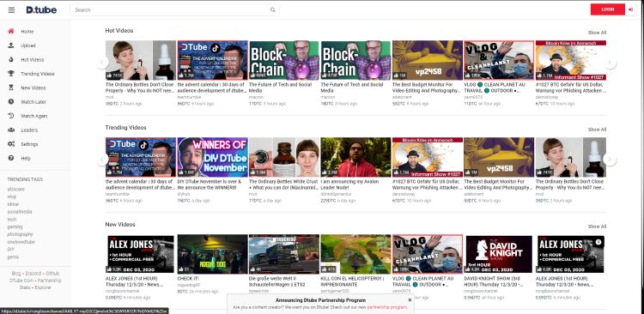Click the Home house icon
Image resolution: width=644 pixels, height=314 pixels.
point(11,31)
